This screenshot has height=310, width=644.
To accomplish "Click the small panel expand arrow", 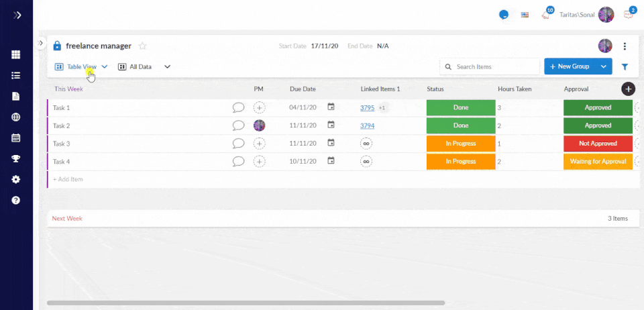I will [x=41, y=43].
